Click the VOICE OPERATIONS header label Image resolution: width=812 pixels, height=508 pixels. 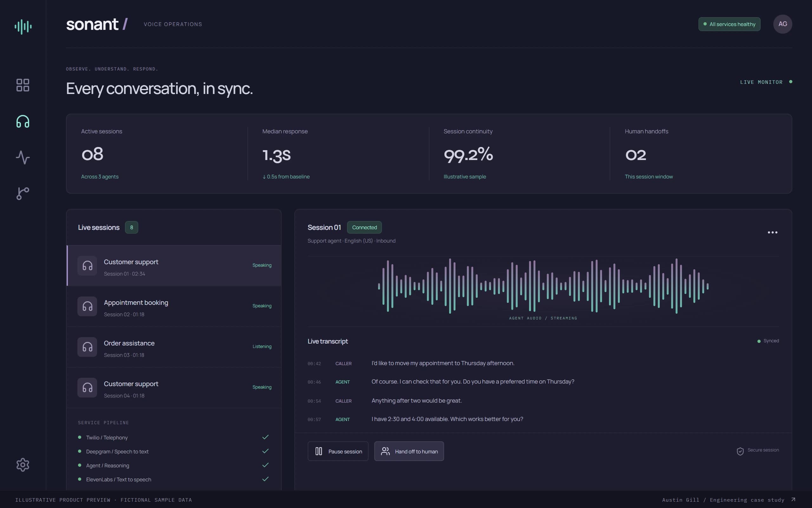(173, 24)
